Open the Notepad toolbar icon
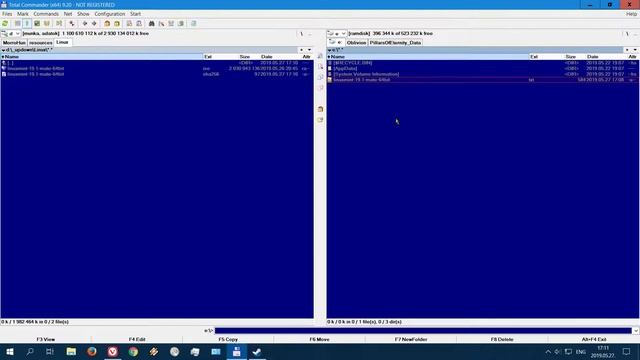Screen dimensions: 640x360 [x=194, y=24]
